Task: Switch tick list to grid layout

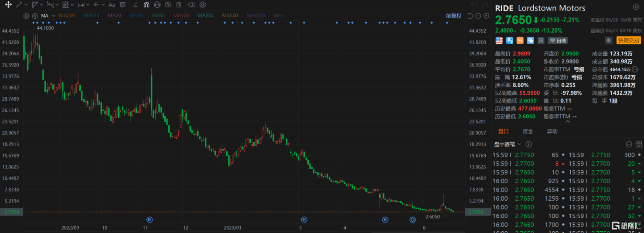Action: 639,144
